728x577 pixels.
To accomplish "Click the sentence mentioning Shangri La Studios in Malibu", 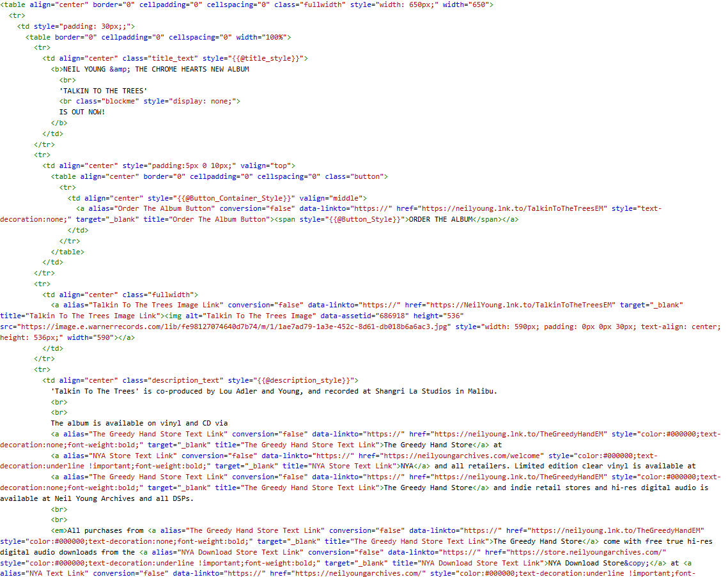I will pos(274,391).
